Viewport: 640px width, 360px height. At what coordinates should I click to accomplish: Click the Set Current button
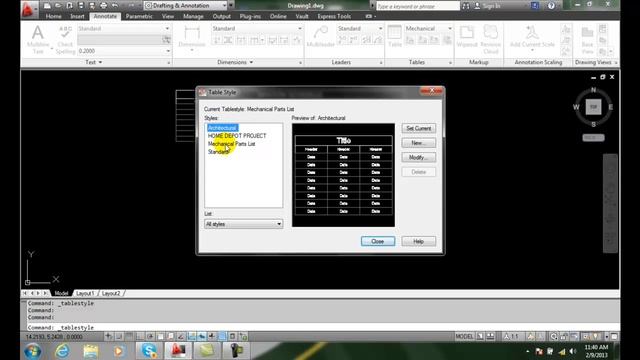418,129
